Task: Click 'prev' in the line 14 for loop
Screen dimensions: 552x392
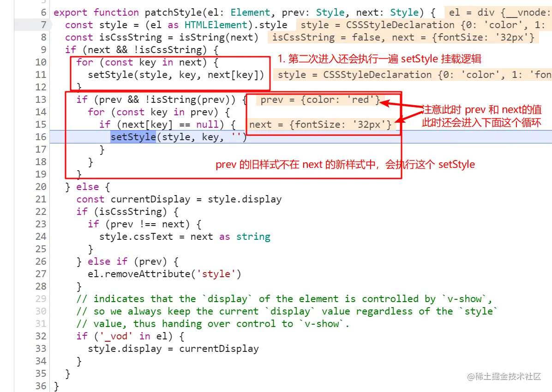Action: click(202, 112)
